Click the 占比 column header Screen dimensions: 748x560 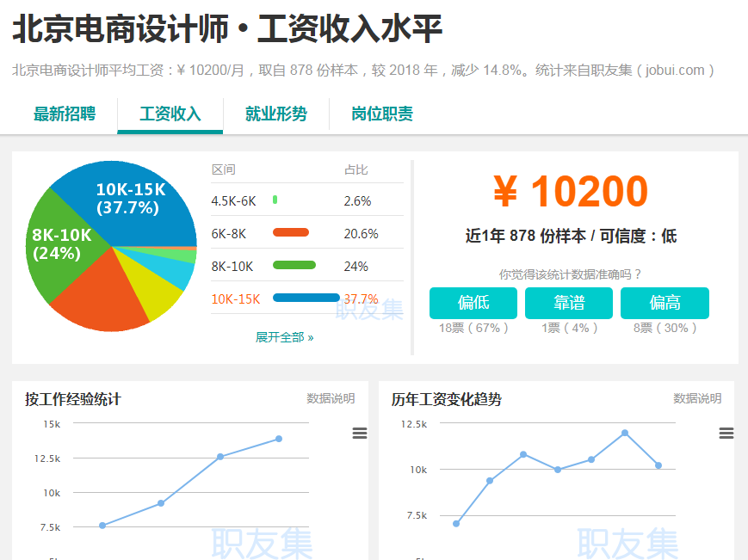point(355,169)
